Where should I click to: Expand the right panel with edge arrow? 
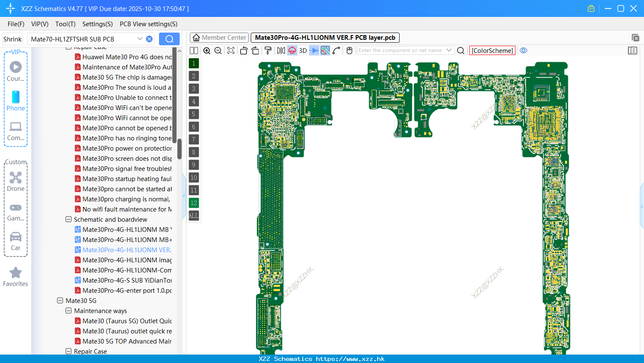[x=642, y=206]
